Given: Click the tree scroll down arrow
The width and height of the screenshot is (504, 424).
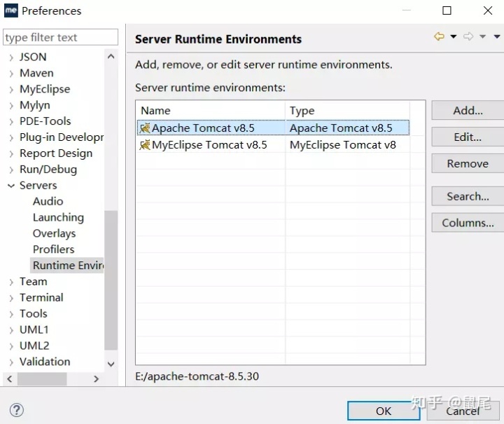Looking at the screenshot, I should point(111,364).
